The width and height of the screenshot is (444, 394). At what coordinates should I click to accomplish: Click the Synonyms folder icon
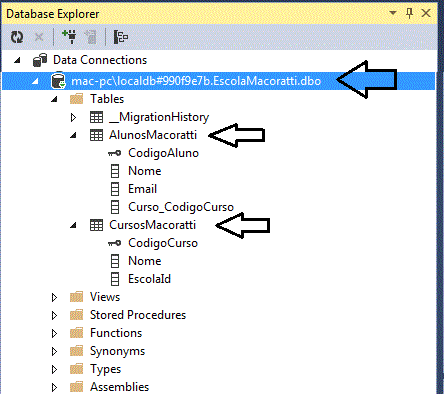pyautogui.click(x=76, y=351)
